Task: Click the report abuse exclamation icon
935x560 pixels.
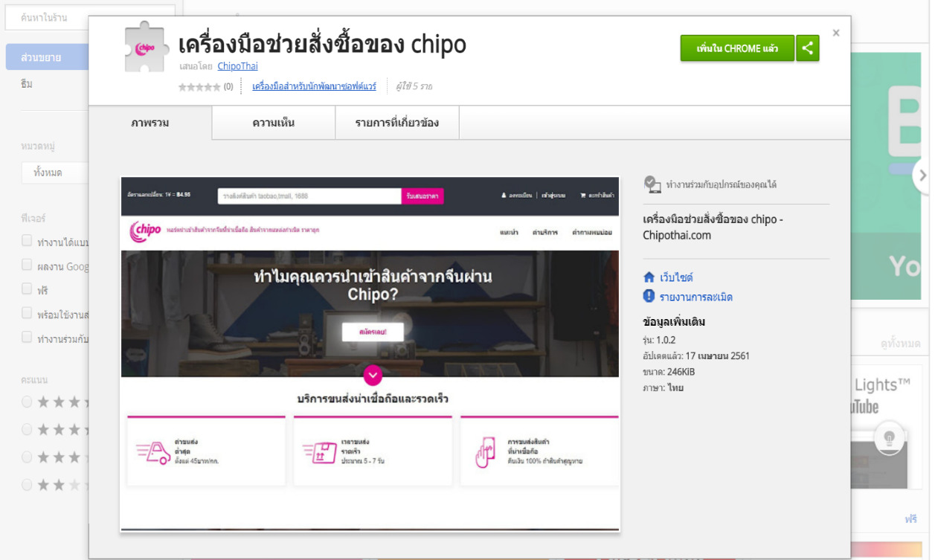Action: pyautogui.click(x=649, y=297)
